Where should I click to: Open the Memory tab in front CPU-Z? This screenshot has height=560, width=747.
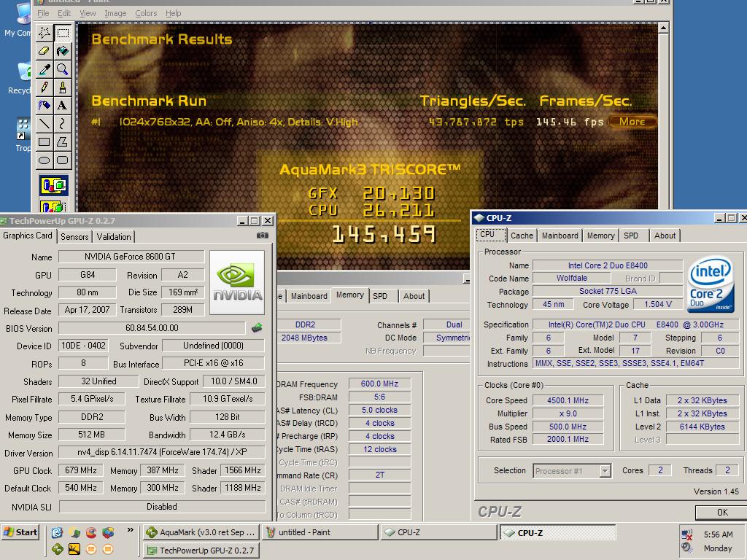tap(600, 236)
